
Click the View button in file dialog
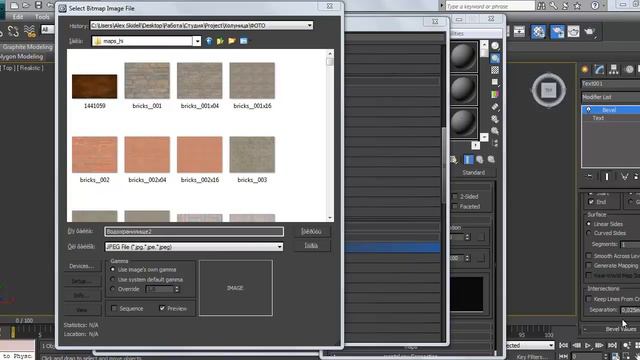[81, 310]
